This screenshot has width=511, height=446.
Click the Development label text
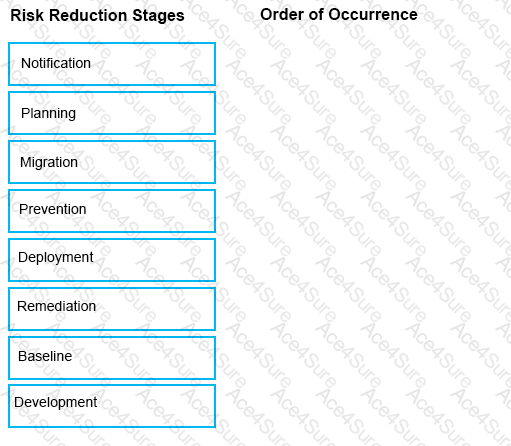coord(56,403)
